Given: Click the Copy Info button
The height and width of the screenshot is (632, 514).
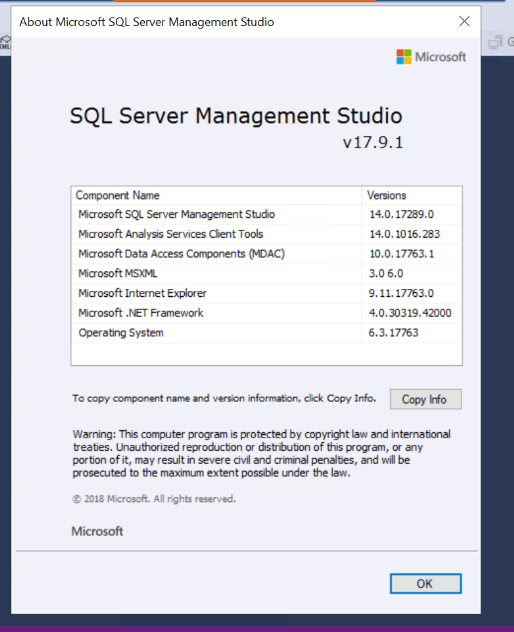Looking at the screenshot, I should (425, 399).
